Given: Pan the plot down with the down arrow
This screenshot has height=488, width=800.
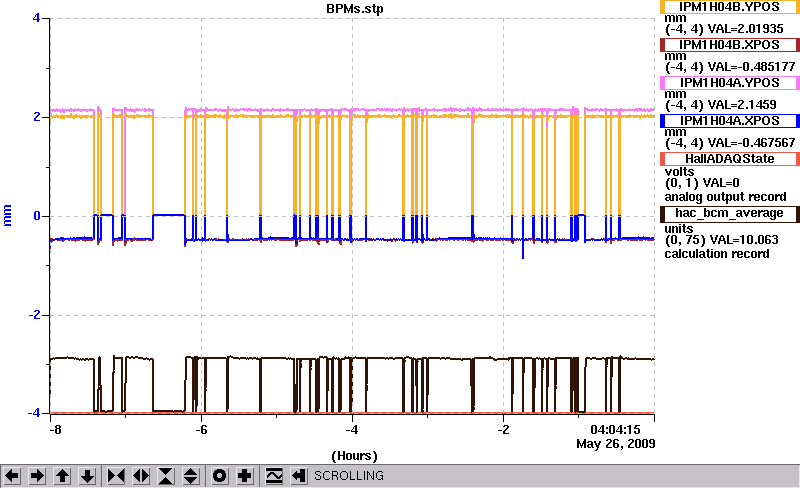Looking at the screenshot, I should (x=88, y=476).
